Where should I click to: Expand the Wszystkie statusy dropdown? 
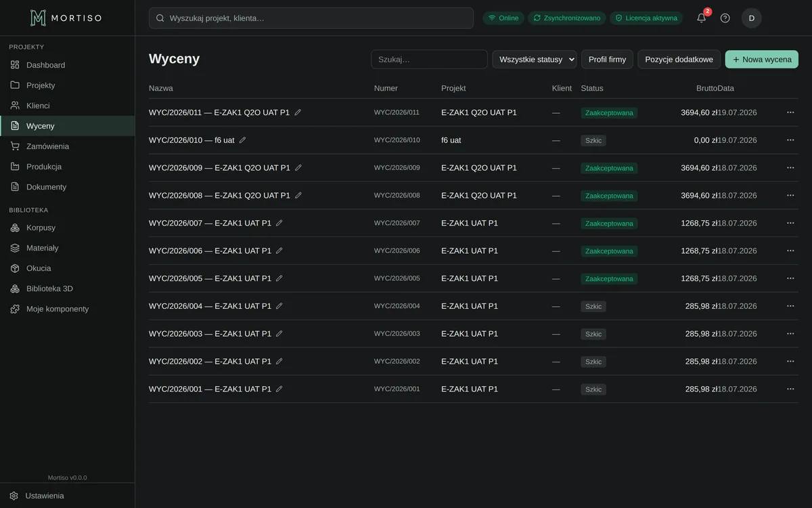tap(535, 59)
